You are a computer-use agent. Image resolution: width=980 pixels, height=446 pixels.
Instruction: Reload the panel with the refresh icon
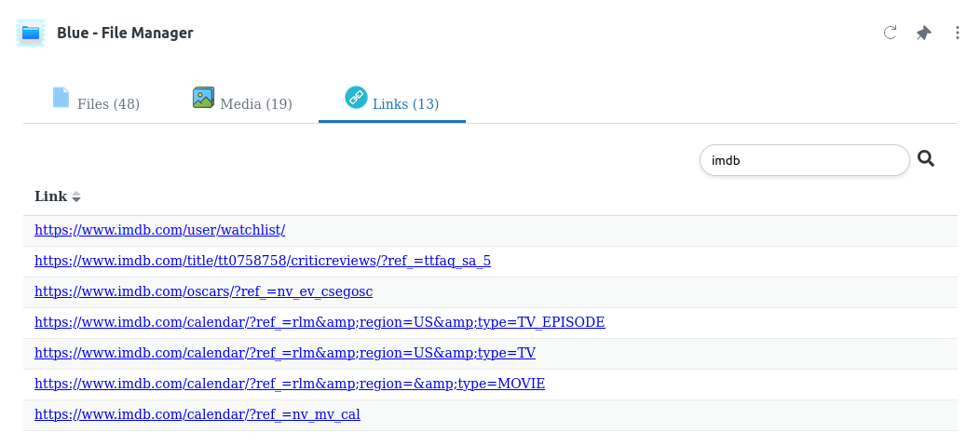pos(890,33)
